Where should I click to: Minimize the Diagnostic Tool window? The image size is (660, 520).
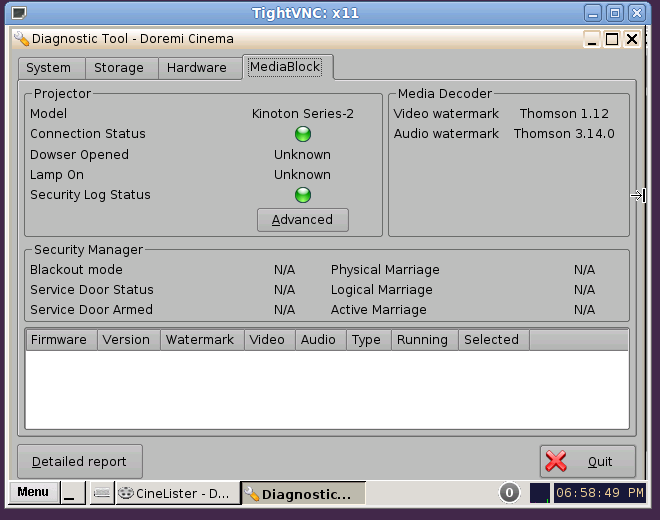point(592,39)
